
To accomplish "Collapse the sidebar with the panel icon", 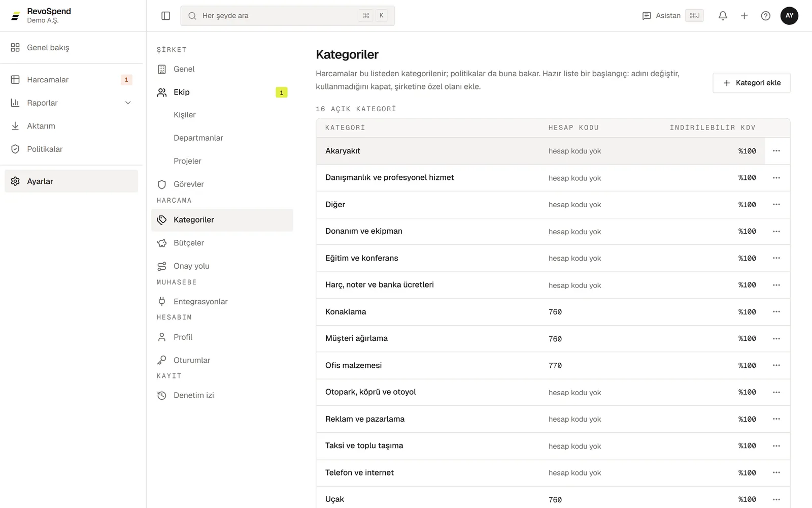I will [x=165, y=16].
